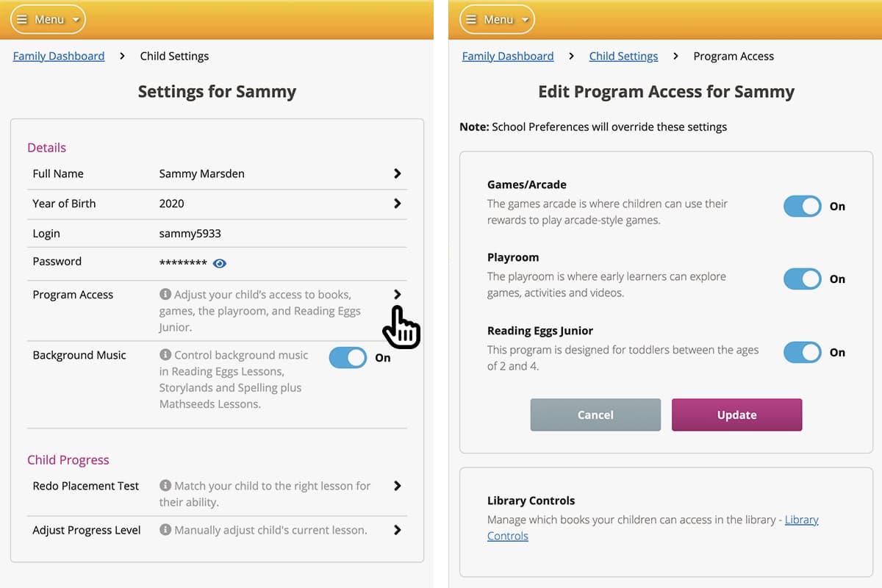Navigate to Child Settings breadcrumb
The height and width of the screenshot is (588, 882).
(623, 56)
